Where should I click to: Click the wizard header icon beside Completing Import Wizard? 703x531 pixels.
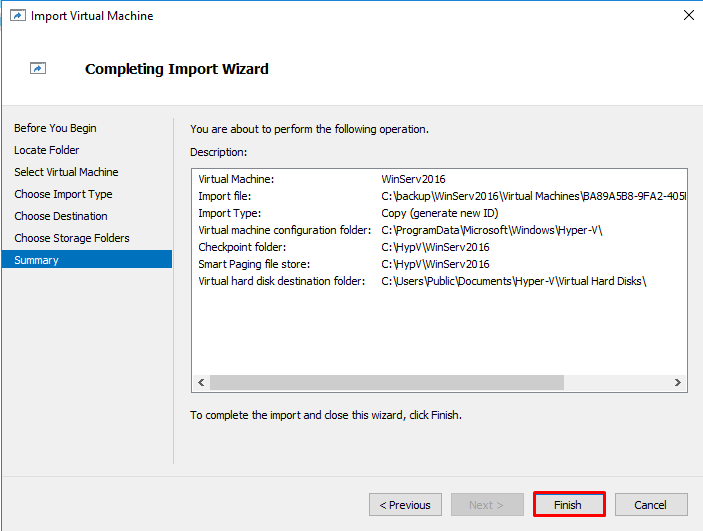(x=38, y=68)
